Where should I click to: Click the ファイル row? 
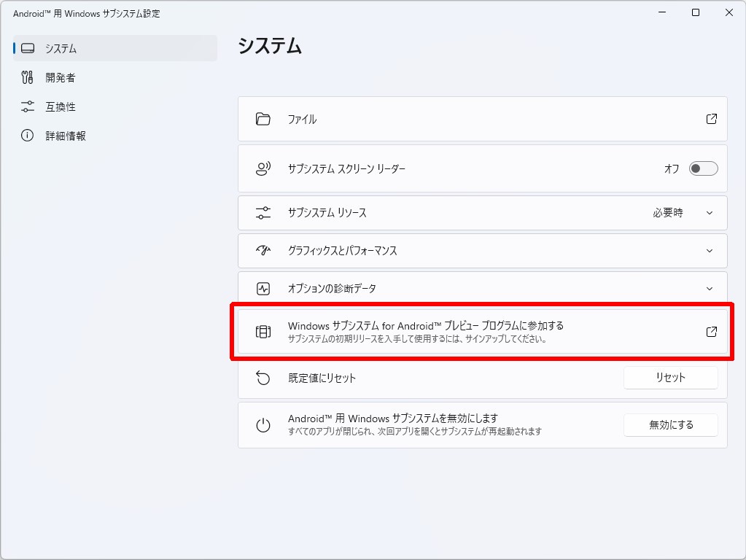(481, 119)
